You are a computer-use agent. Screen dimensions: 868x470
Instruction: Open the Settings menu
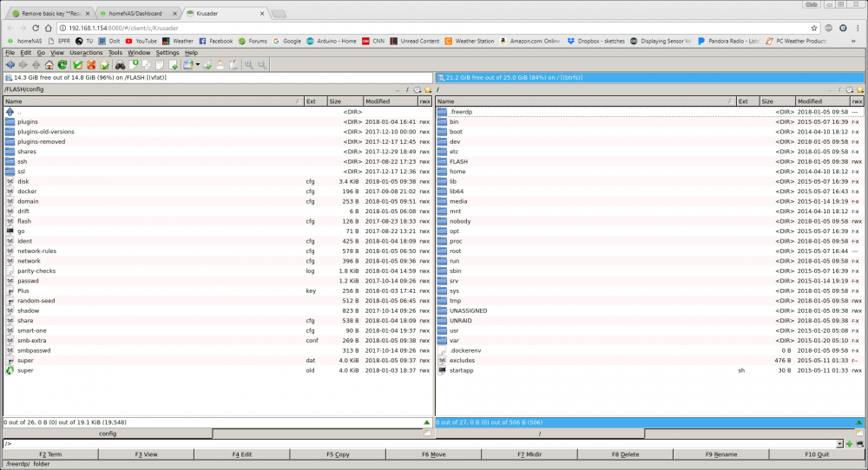pyautogui.click(x=168, y=53)
